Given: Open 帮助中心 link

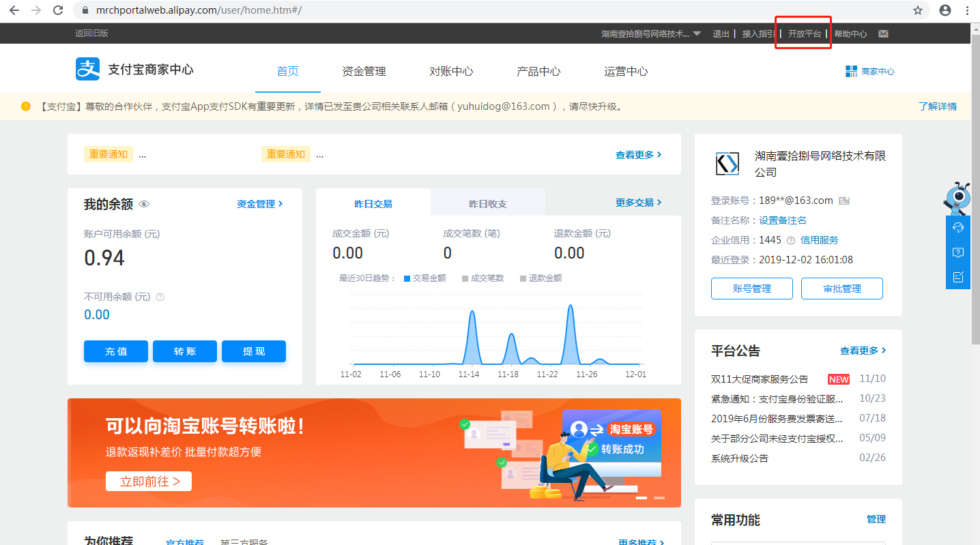Looking at the screenshot, I should 850,33.
